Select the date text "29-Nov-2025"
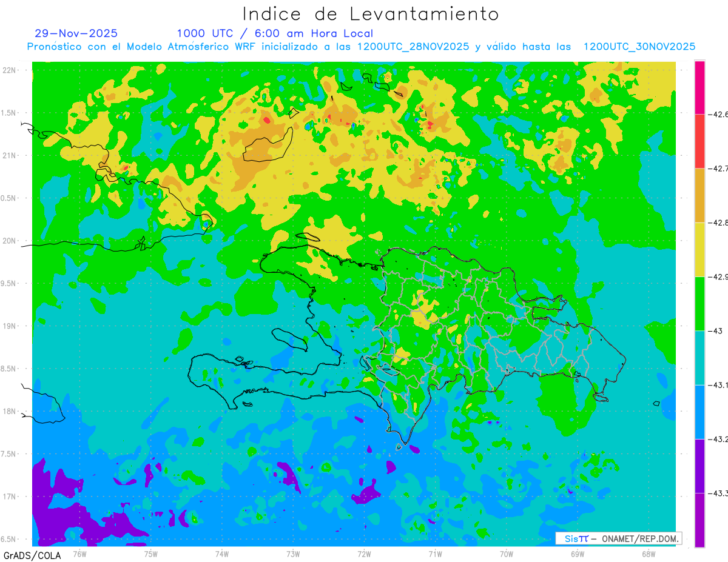The image size is (728, 562). coord(76,33)
